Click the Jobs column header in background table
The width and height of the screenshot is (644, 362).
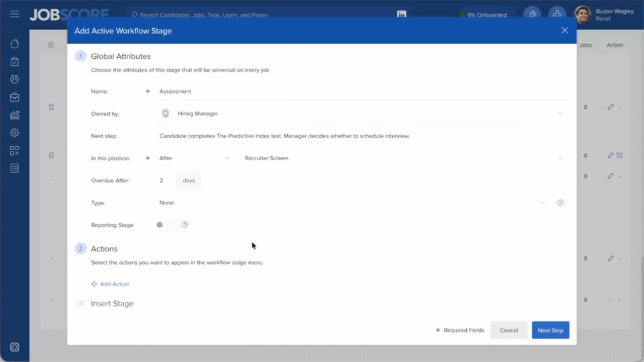click(586, 45)
